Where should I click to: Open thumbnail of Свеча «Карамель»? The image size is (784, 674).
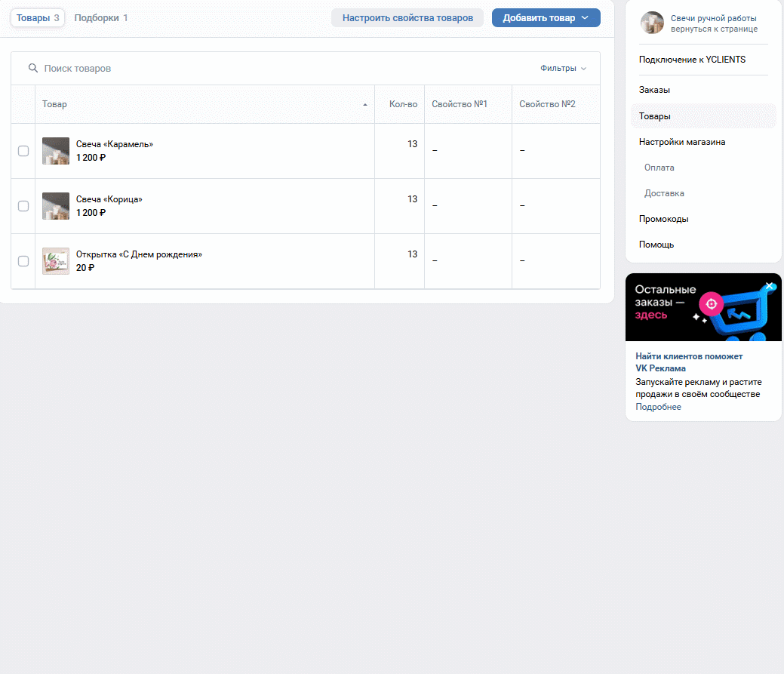(56, 151)
